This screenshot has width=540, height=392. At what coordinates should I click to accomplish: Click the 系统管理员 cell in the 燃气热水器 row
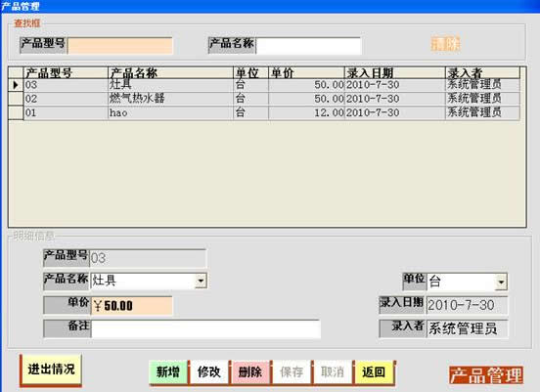(x=483, y=99)
